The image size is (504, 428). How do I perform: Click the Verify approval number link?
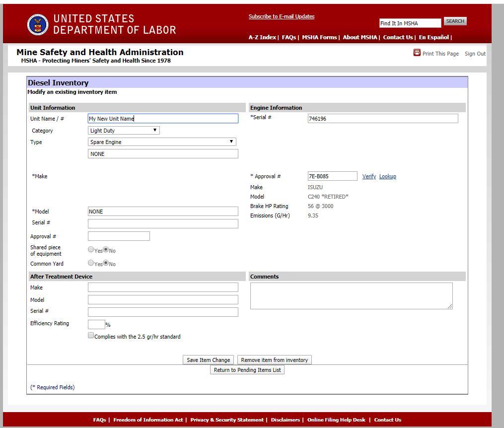click(x=369, y=176)
